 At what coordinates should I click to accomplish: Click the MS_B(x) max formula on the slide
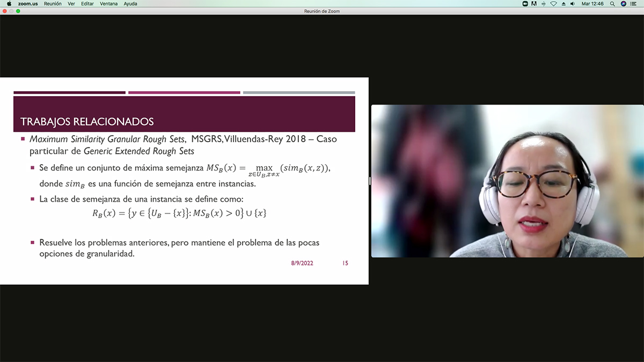tap(268, 169)
